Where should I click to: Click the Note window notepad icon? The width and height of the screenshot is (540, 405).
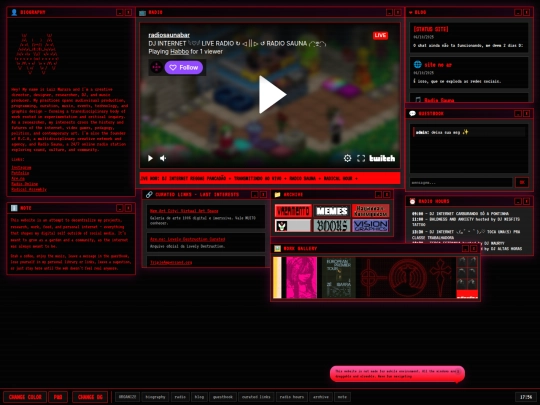click(14, 208)
